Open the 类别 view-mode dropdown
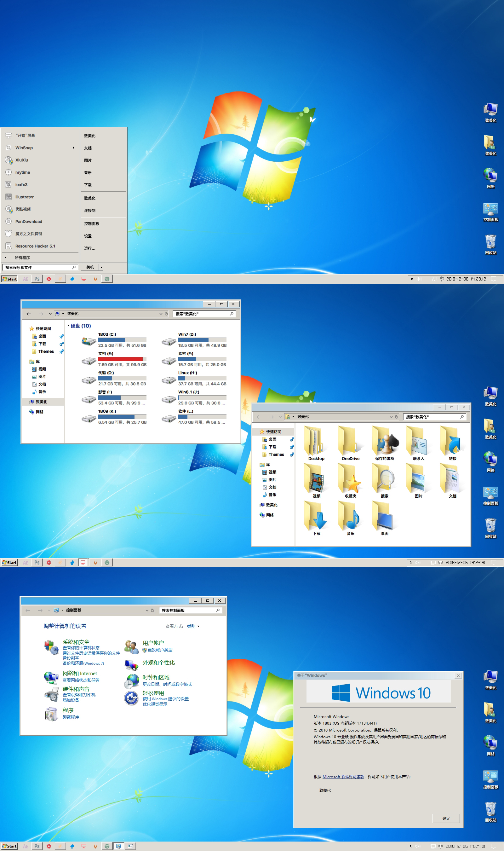This screenshot has width=504, height=851. [193, 626]
